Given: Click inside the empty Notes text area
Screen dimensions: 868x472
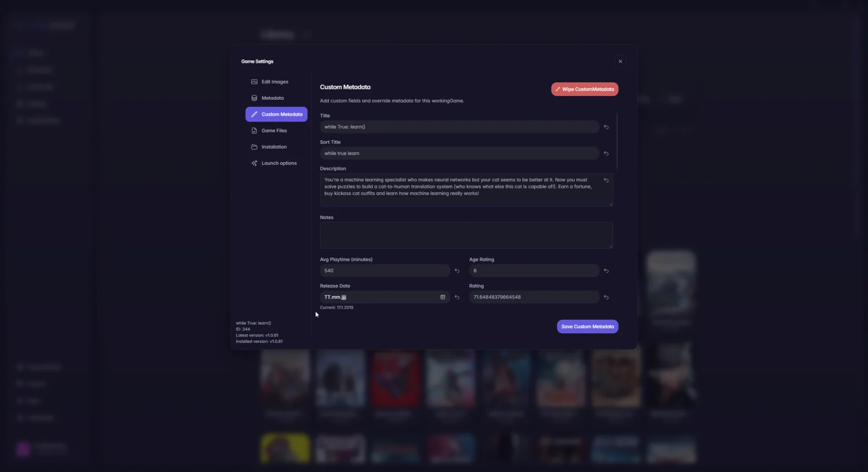Looking at the screenshot, I should click(x=466, y=235).
